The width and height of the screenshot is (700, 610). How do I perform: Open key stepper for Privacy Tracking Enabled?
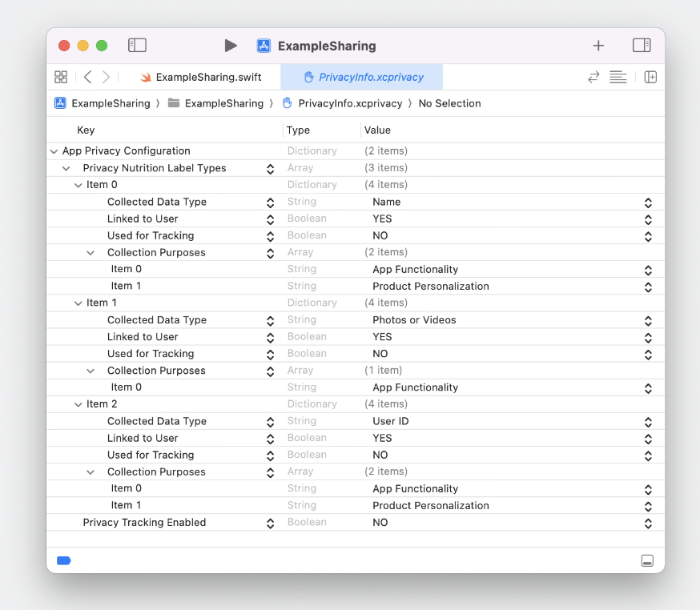click(x=270, y=523)
